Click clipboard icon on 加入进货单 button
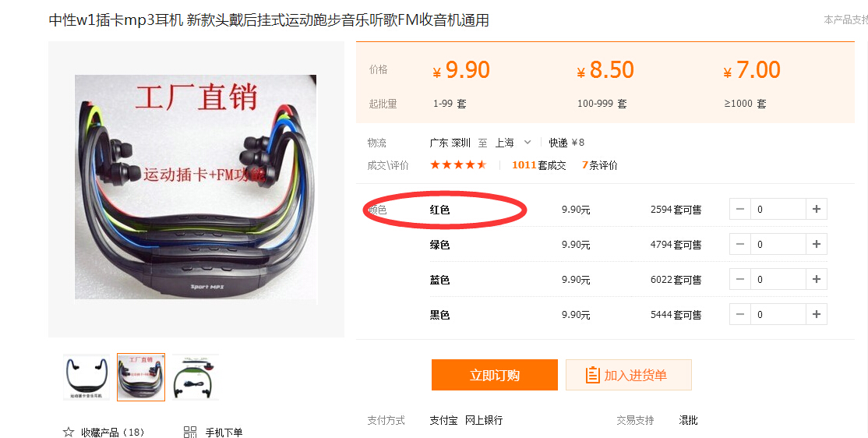868x438 pixels. 592,375
